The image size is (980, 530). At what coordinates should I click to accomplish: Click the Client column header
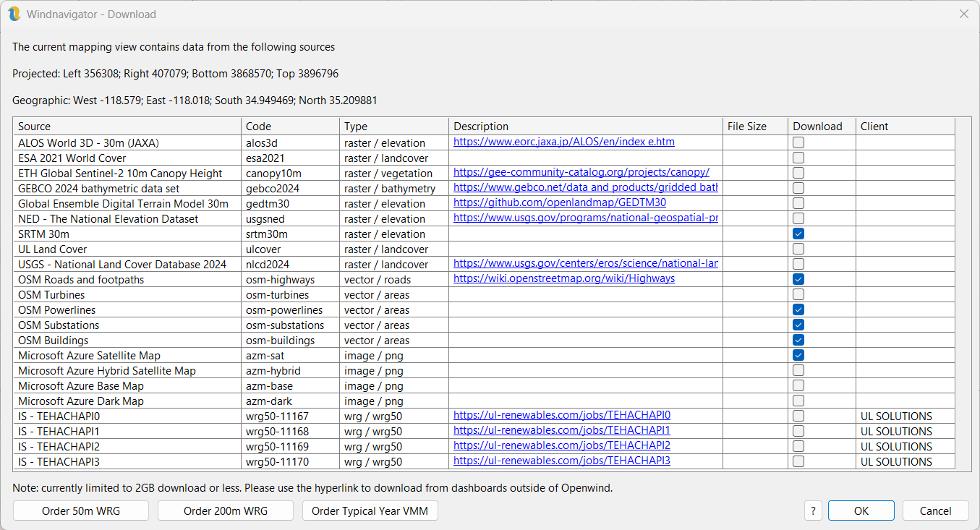pyautogui.click(x=906, y=127)
